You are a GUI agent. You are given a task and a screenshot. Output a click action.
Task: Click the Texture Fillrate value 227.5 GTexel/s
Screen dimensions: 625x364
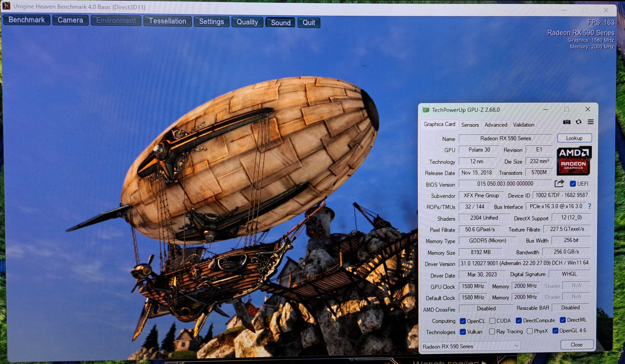tap(568, 229)
